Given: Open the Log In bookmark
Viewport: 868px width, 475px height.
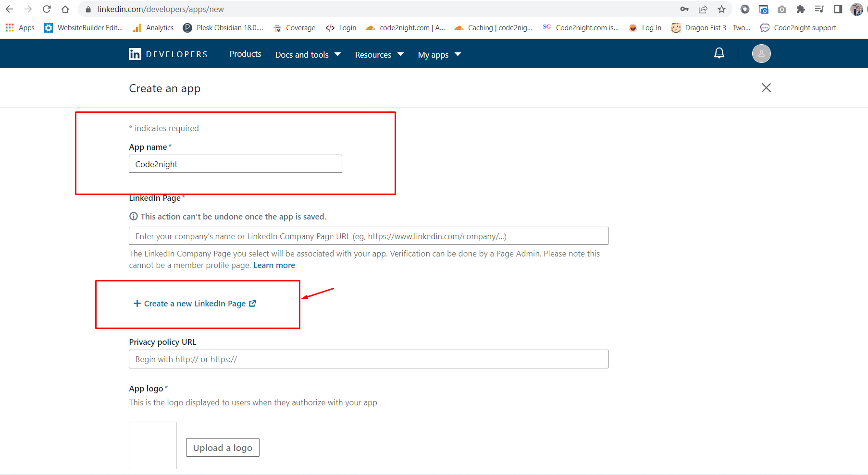Looking at the screenshot, I should pyautogui.click(x=645, y=28).
